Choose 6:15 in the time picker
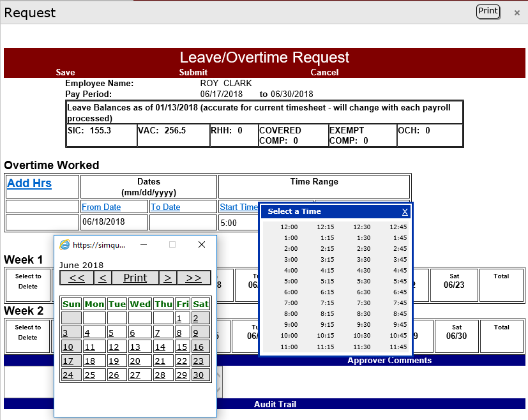The width and height of the screenshot is (528, 420). tap(328, 292)
